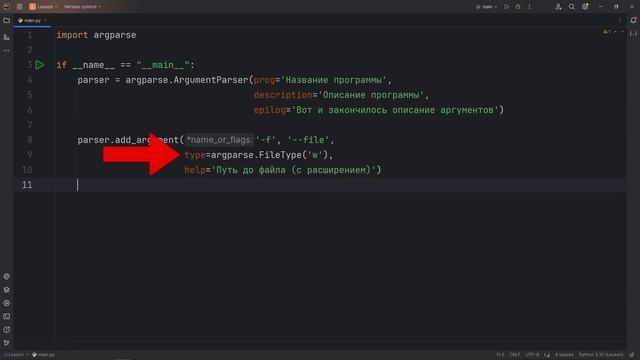Screen dimensions: 640x360
Task: Open the Project tool window folder icon
Action: tap(7, 20)
